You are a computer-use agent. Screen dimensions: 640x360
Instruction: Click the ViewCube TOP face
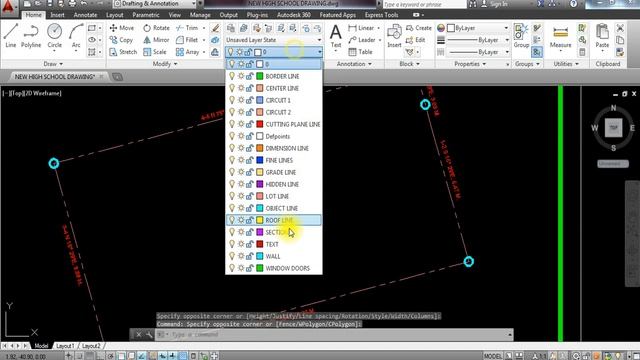613,128
